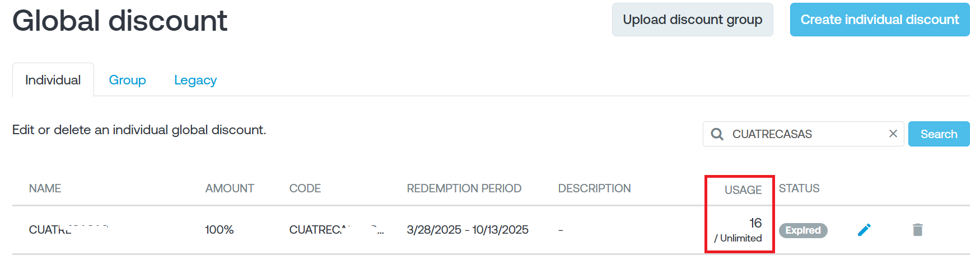The image size is (980, 265).
Task: Click the magnifying glass icon in the search box
Action: 717,134
